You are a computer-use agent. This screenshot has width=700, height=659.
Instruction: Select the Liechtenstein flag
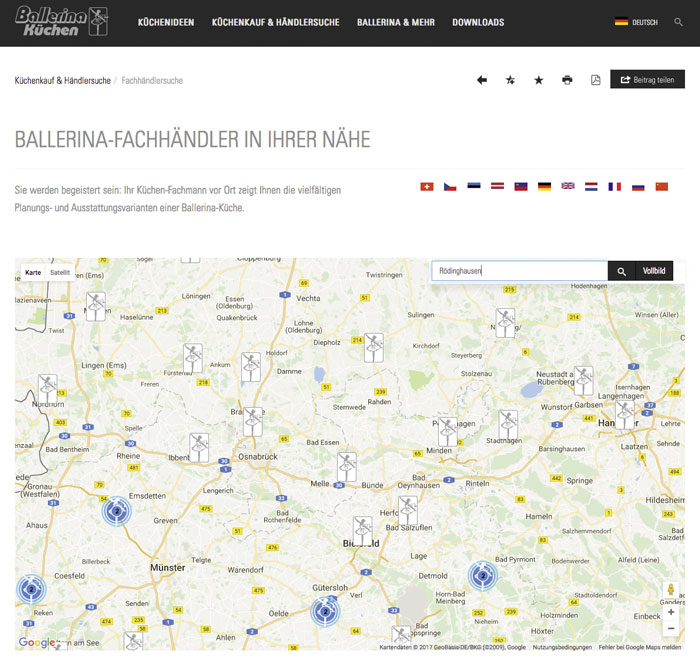click(521, 187)
